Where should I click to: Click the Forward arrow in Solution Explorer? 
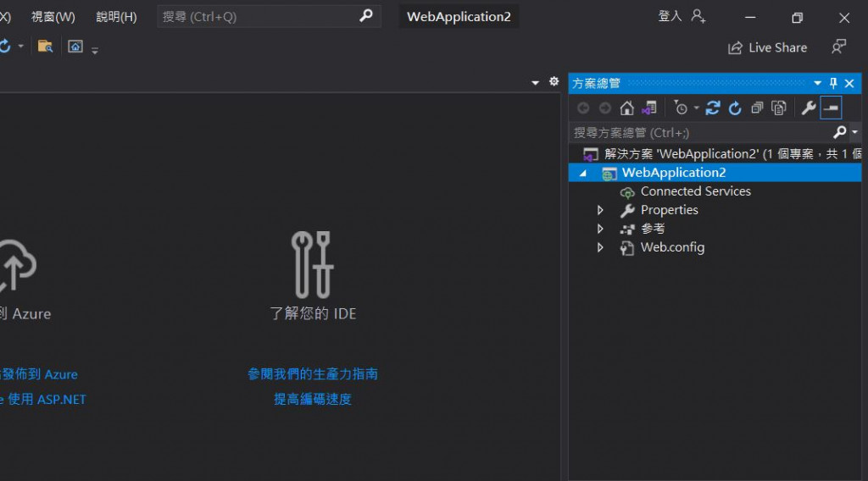pos(605,108)
